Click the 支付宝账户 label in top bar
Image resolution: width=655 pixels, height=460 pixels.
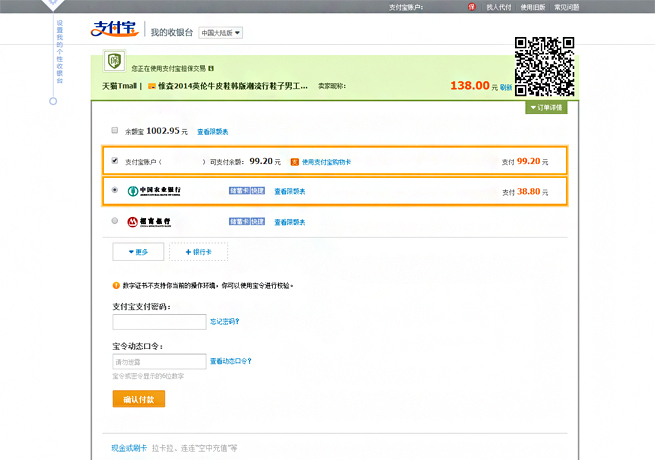tap(406, 7)
